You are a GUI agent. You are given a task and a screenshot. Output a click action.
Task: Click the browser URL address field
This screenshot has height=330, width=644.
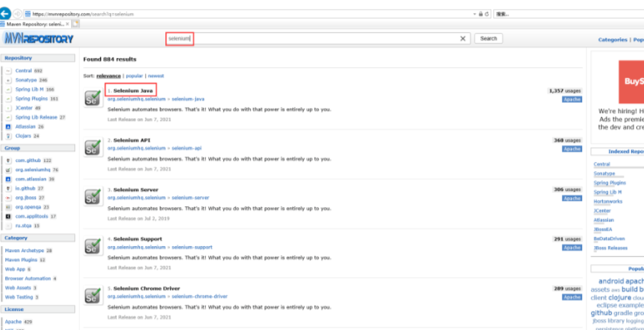pyautogui.click(x=246, y=14)
